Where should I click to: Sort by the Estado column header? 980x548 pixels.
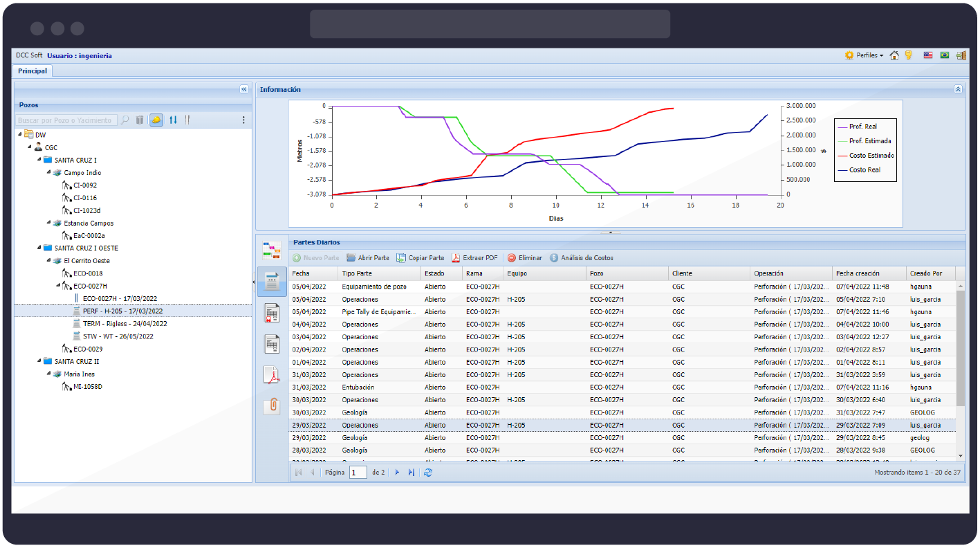point(441,273)
